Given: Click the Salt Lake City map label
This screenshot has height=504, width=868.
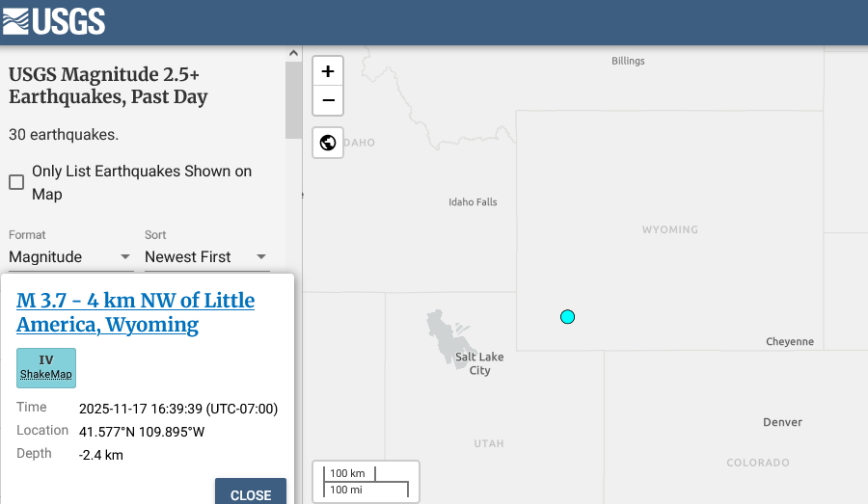Looking at the screenshot, I should [478, 363].
